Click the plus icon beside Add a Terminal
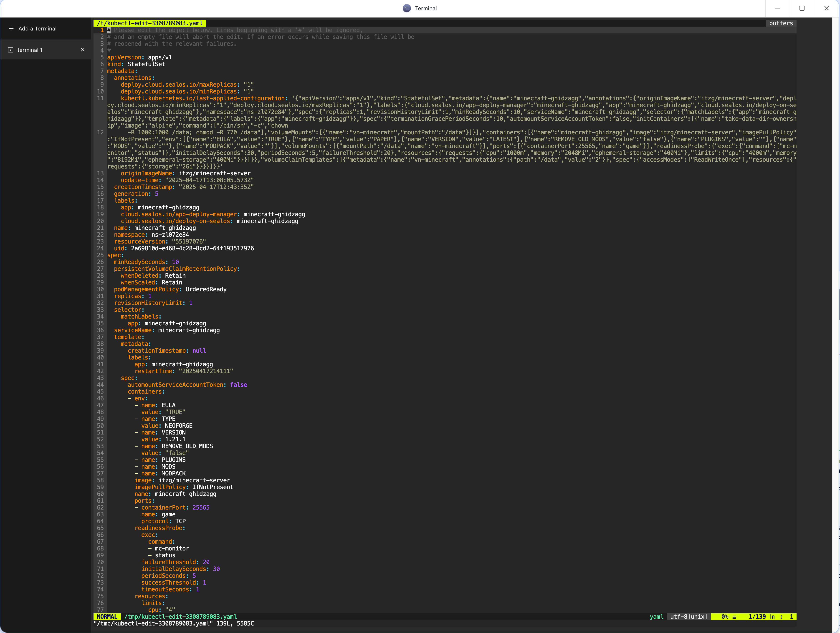This screenshot has height=633, width=840. tap(11, 28)
